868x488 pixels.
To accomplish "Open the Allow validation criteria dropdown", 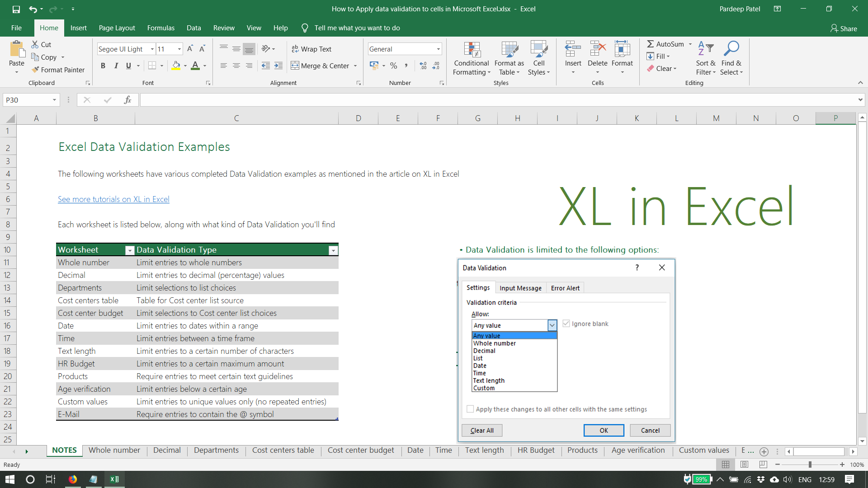I will point(552,325).
